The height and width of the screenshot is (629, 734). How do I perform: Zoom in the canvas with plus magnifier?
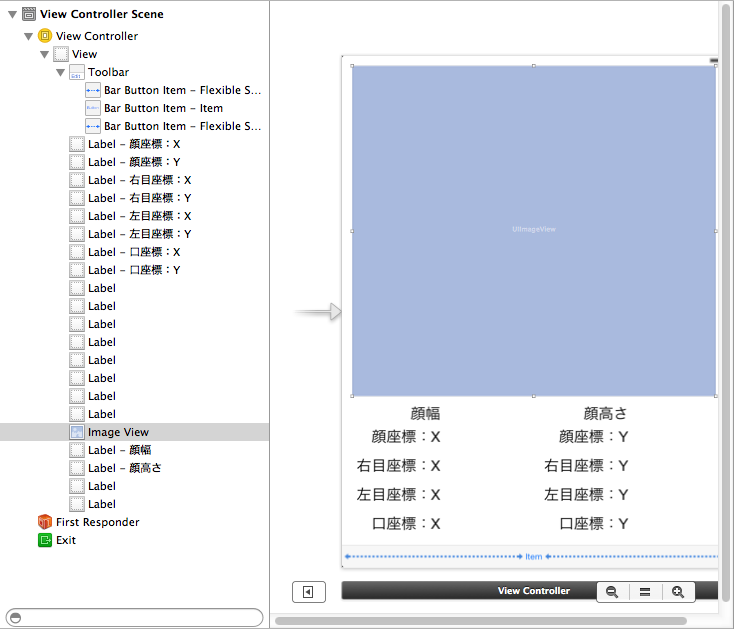[x=678, y=592]
